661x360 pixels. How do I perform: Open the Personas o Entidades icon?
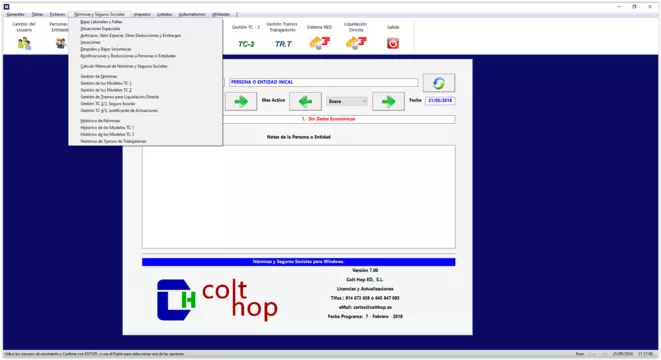[x=61, y=43]
